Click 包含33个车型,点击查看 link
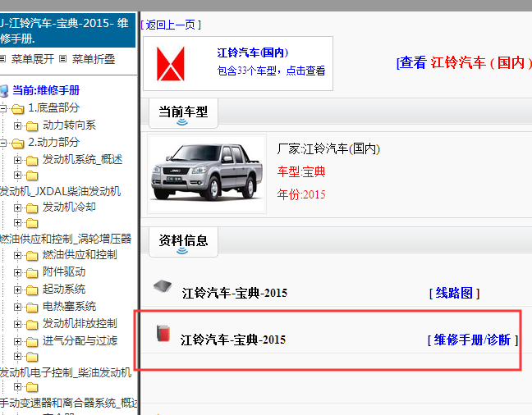This screenshot has height=415, width=532. click(271, 71)
